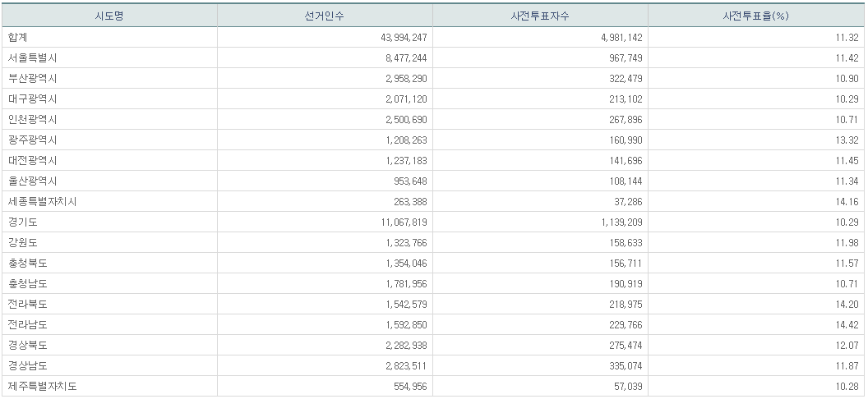868x399 pixels.
Task: Select the 14.42 turnout value for 전라남도
Action: point(847,324)
